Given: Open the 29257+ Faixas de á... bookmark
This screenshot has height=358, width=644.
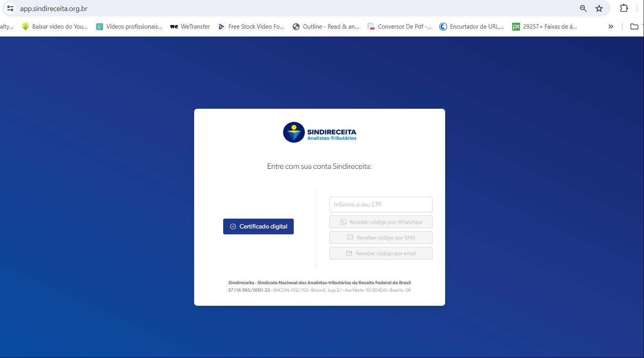Looking at the screenshot, I should 545,27.
